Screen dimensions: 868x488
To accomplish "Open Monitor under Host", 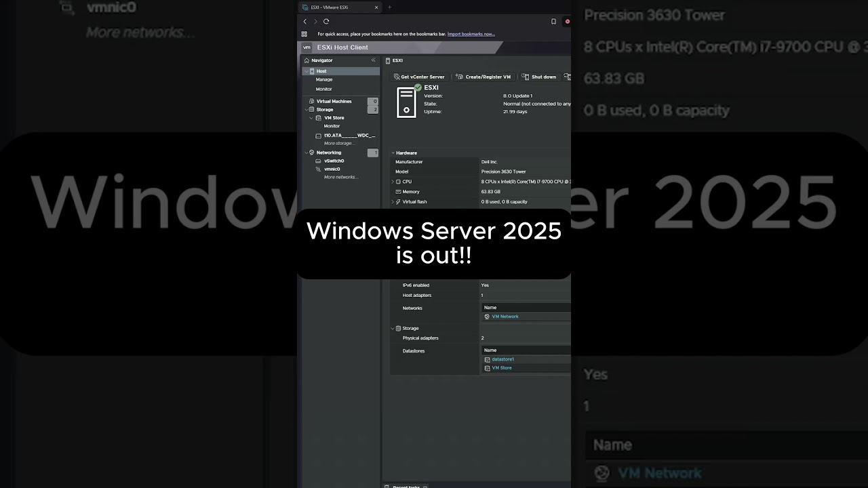I will [324, 89].
